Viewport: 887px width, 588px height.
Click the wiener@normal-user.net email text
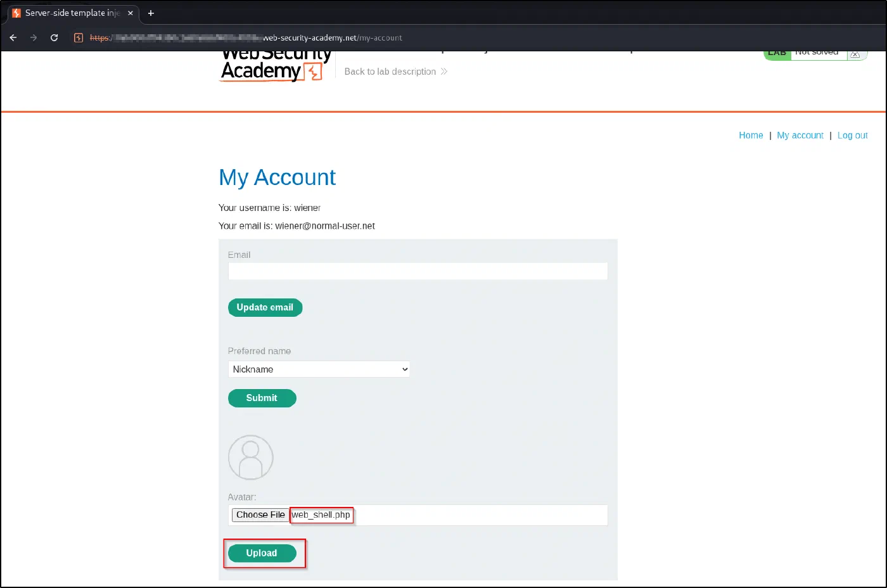(325, 226)
